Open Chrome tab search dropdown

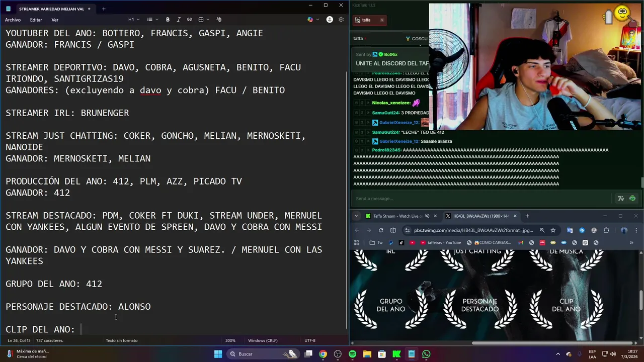(x=356, y=216)
